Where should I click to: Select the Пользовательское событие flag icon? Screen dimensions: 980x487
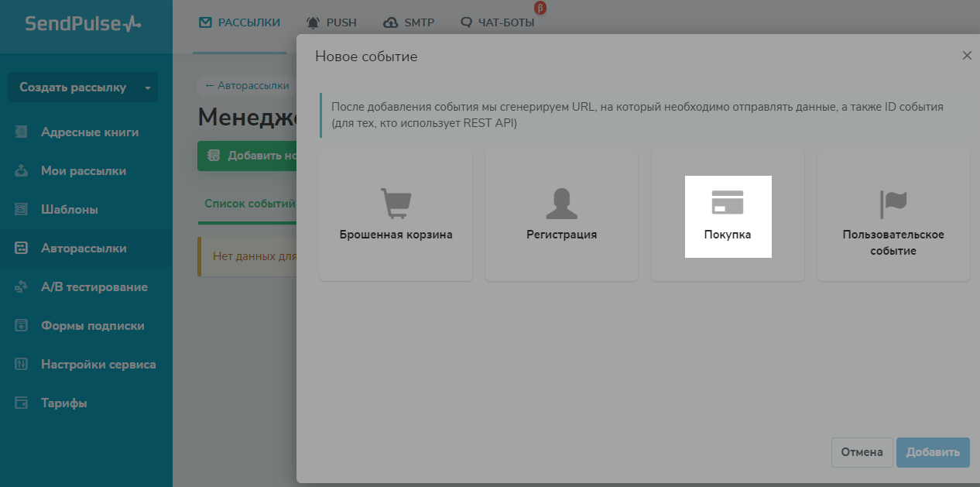(893, 204)
